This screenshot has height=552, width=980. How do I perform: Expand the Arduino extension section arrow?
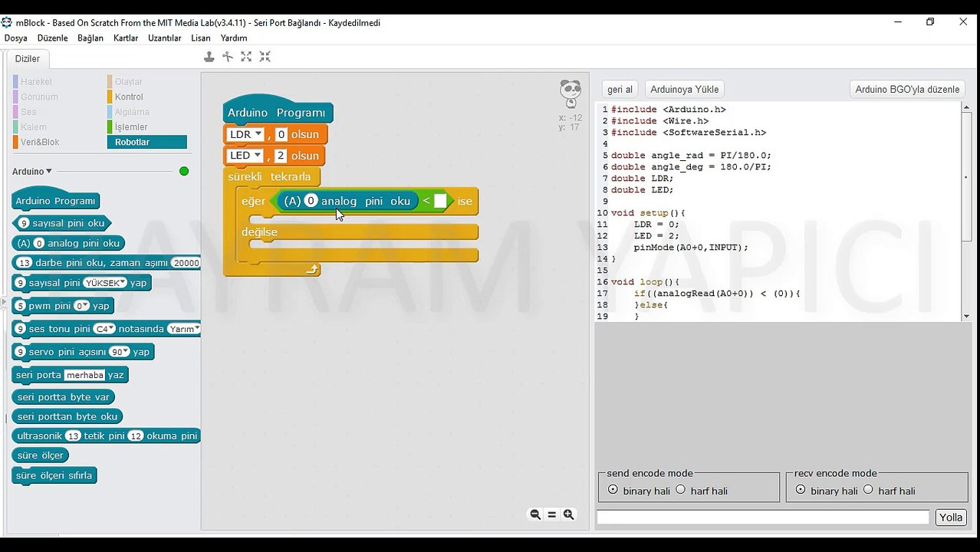(49, 172)
